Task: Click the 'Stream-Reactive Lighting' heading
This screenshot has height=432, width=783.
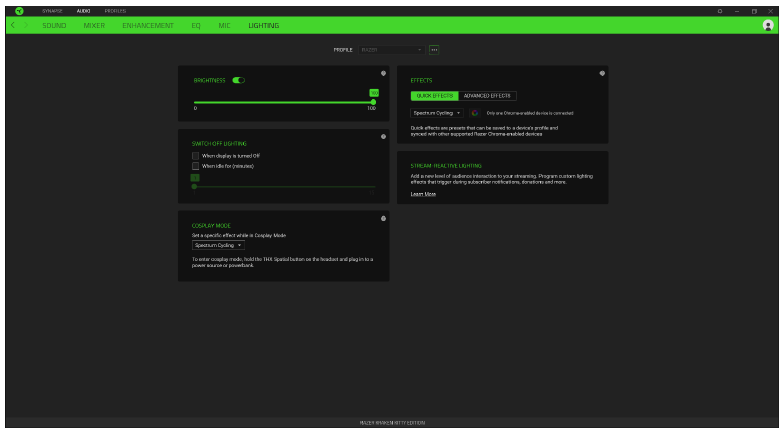Action: coord(446,166)
